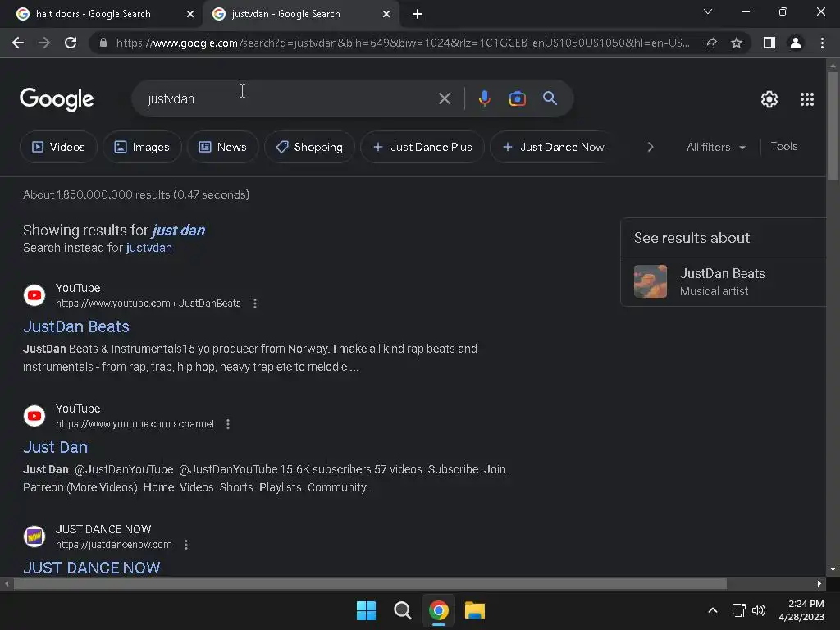Go back to the previous page
This screenshot has height=630, width=840.
(18, 43)
